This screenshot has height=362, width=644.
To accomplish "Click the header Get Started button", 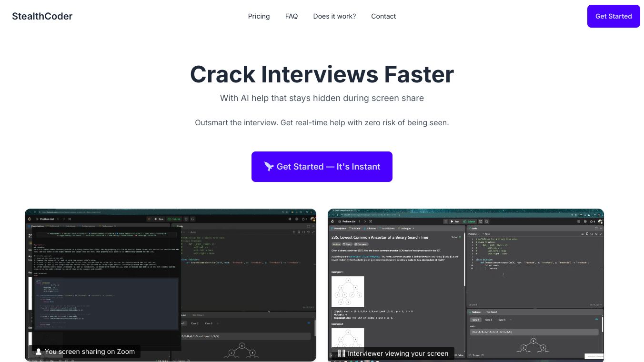I will (614, 16).
